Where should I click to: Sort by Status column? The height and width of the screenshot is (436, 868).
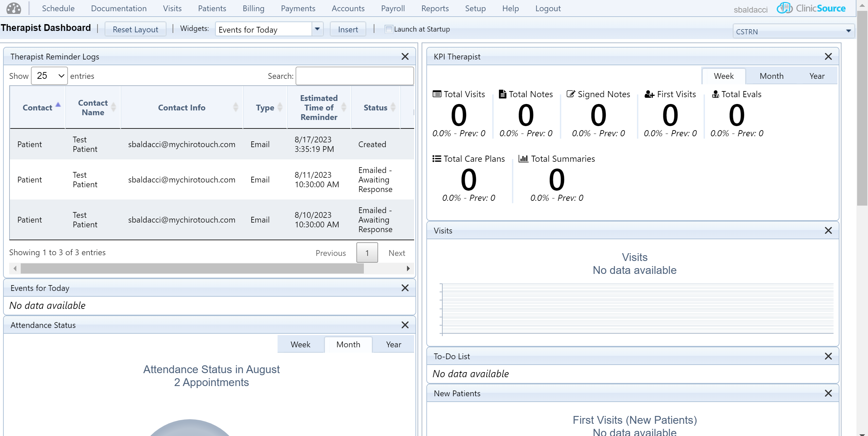point(375,107)
